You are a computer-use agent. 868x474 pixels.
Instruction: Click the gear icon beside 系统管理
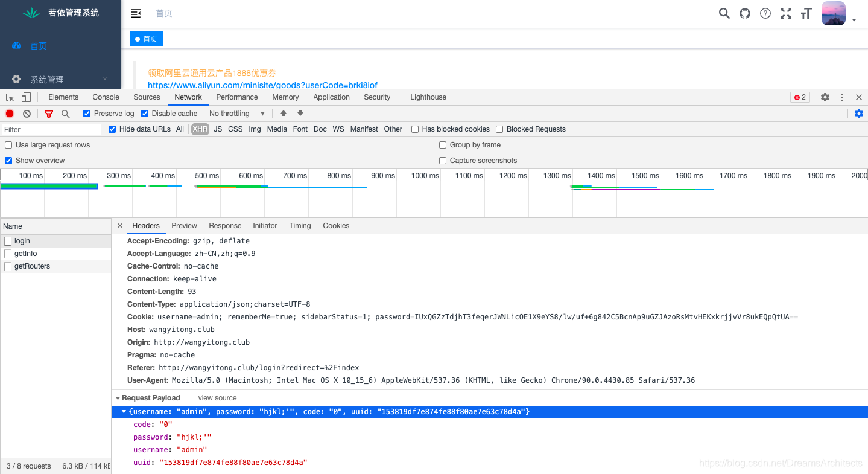(x=16, y=79)
